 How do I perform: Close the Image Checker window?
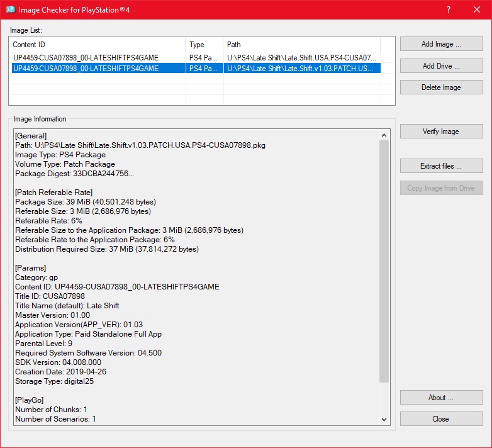(477, 9)
